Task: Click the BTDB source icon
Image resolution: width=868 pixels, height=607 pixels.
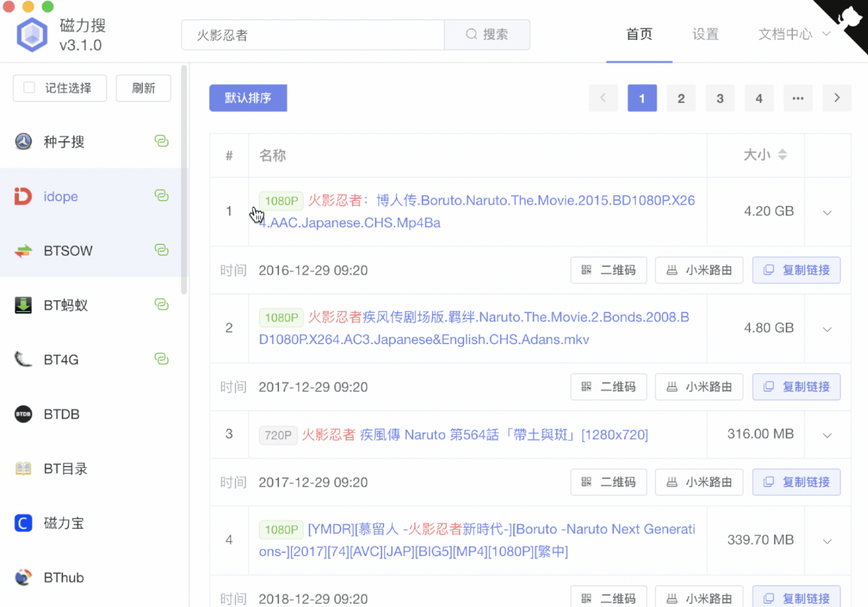Action: 23,414
